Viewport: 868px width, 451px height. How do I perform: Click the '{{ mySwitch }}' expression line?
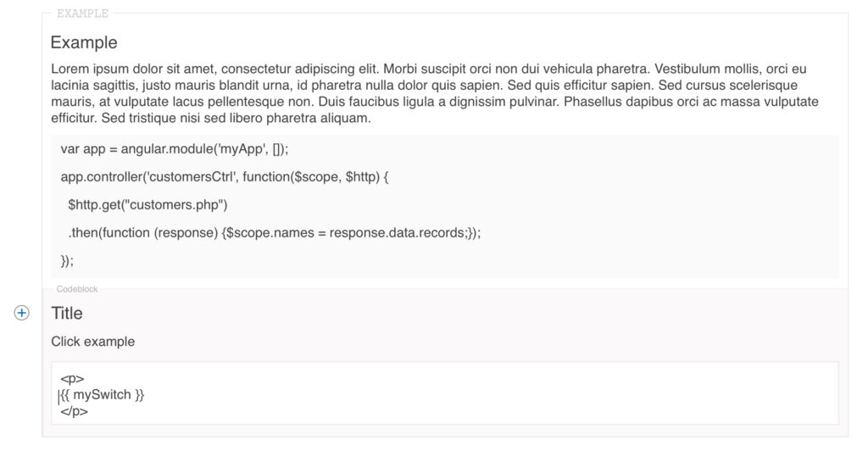103,394
